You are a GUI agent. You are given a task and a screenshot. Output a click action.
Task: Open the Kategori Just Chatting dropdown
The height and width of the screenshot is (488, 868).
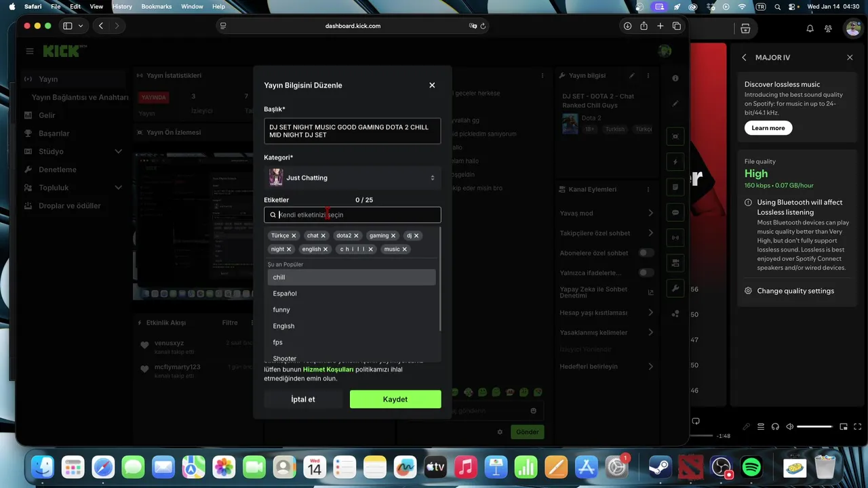(x=353, y=178)
